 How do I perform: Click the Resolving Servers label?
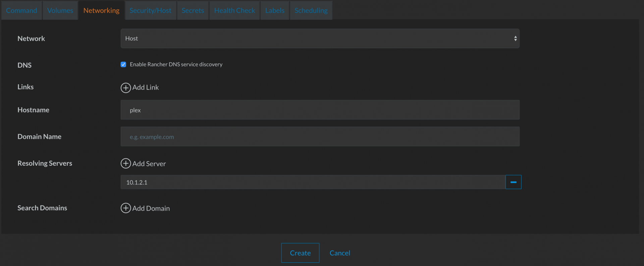pyautogui.click(x=45, y=163)
